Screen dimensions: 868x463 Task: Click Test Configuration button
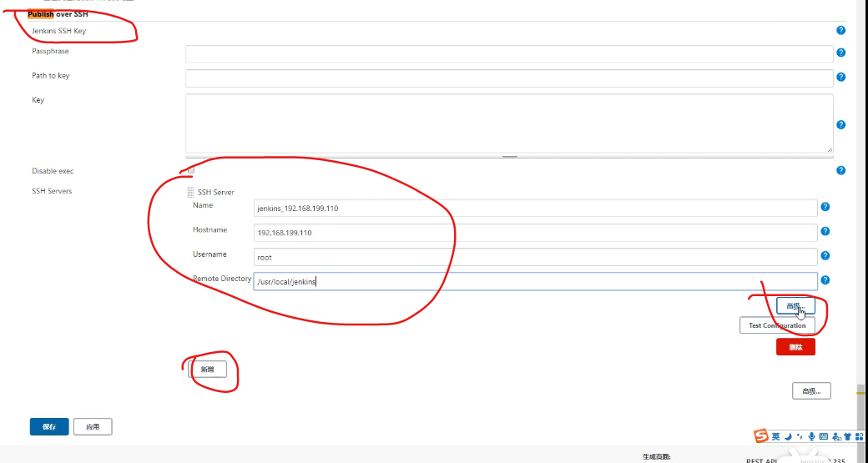point(777,325)
